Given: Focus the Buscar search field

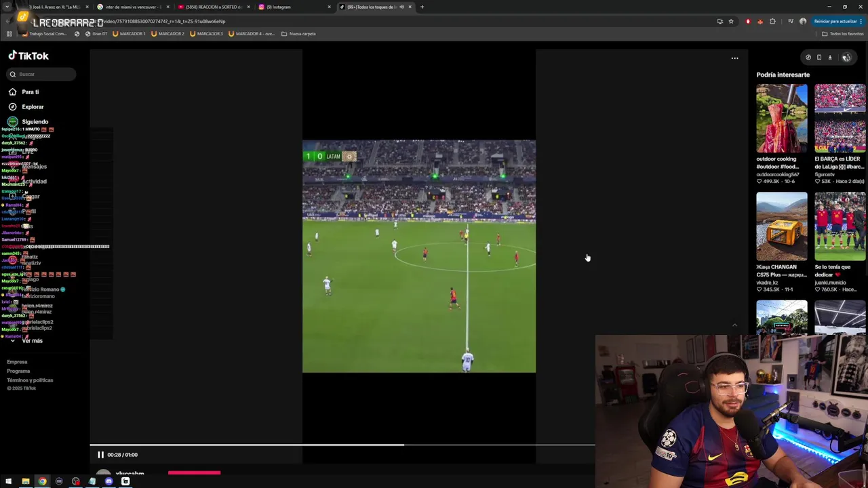Looking at the screenshot, I should pos(42,74).
